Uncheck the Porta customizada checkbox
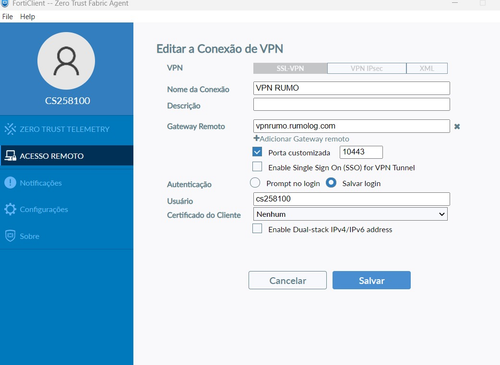This screenshot has height=365, width=500. pyautogui.click(x=257, y=152)
